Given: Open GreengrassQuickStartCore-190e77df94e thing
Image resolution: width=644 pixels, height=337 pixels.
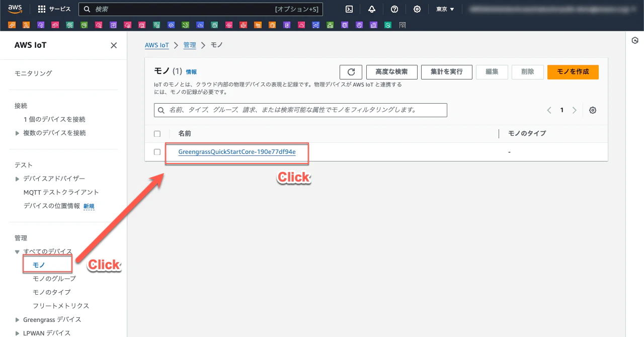Looking at the screenshot, I should click(x=237, y=152).
